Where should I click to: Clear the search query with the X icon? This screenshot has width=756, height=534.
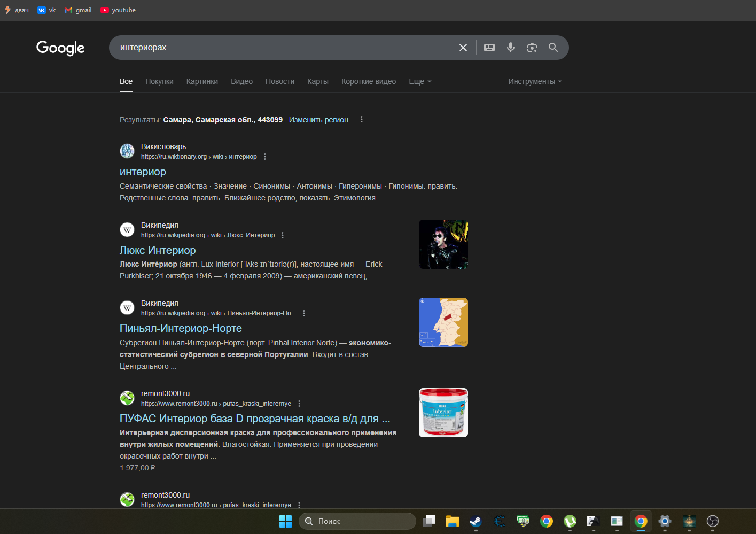tap(463, 48)
